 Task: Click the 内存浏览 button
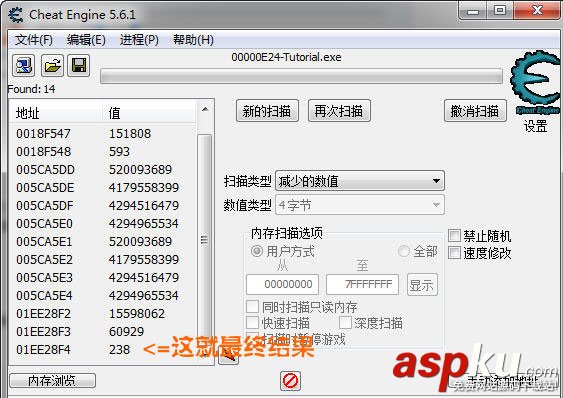(x=52, y=381)
